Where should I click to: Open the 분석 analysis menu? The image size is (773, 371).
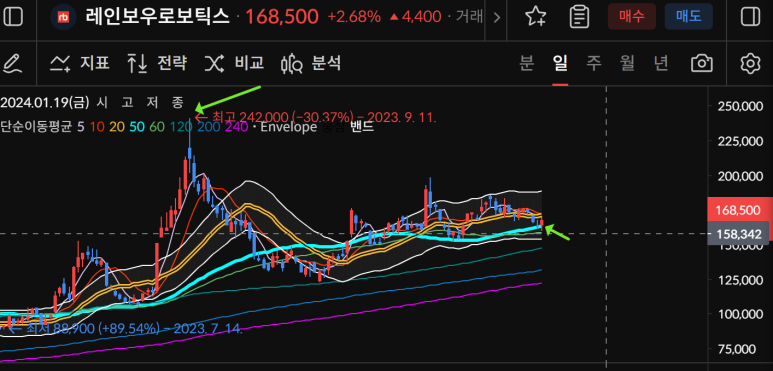[x=311, y=63]
